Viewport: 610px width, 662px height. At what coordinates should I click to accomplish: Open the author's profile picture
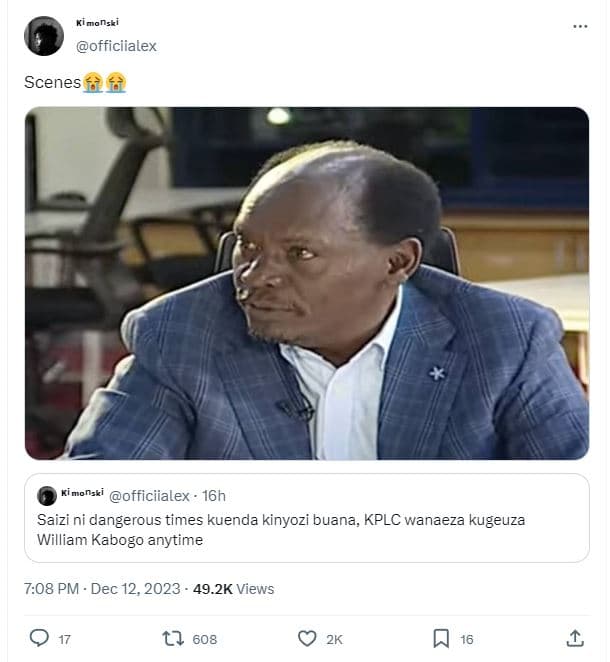[x=43, y=36]
